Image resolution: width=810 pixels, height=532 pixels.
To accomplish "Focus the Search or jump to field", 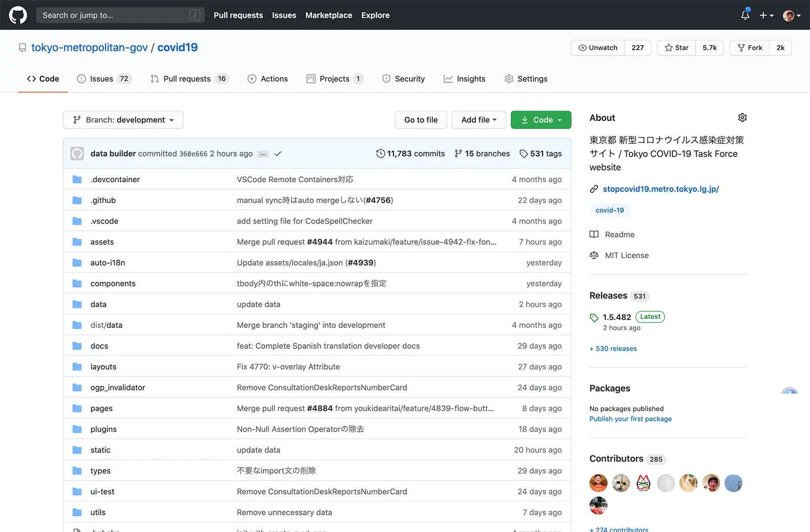I will 120,15.
